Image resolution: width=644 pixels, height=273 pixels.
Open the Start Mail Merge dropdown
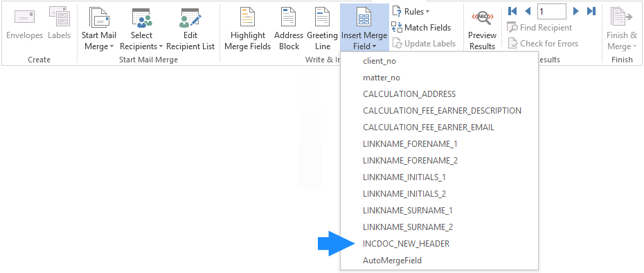point(99,29)
